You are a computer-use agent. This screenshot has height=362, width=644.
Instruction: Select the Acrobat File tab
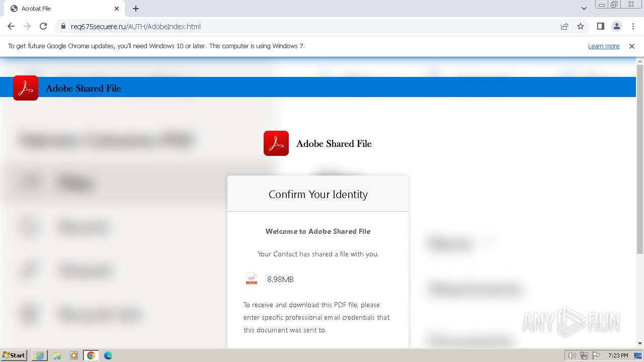pyautogui.click(x=65, y=9)
